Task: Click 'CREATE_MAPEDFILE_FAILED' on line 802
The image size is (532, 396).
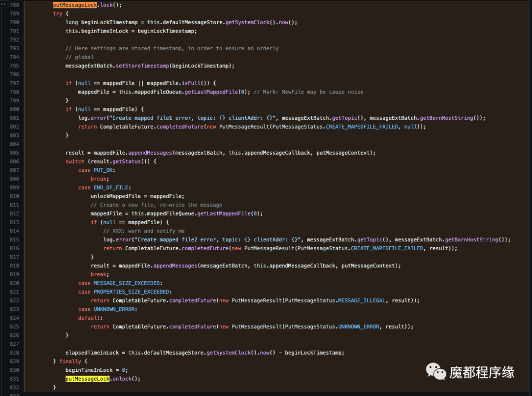Action: [x=362, y=127]
